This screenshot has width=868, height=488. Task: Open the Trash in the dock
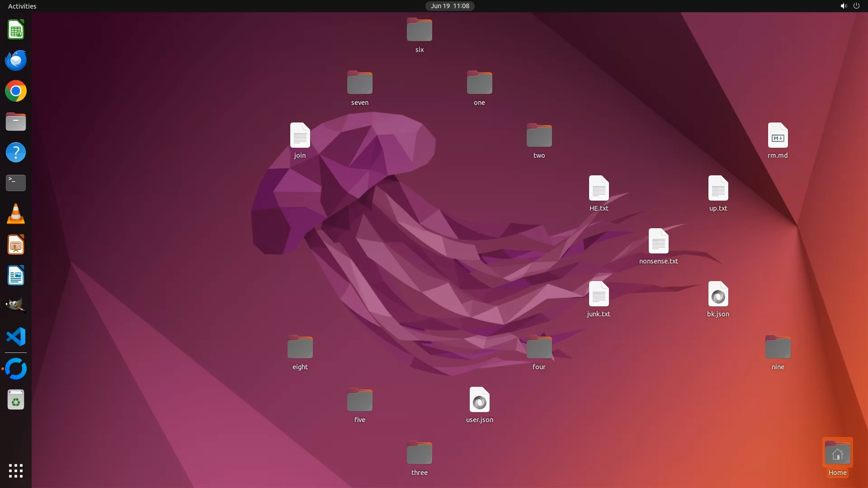[x=16, y=400]
